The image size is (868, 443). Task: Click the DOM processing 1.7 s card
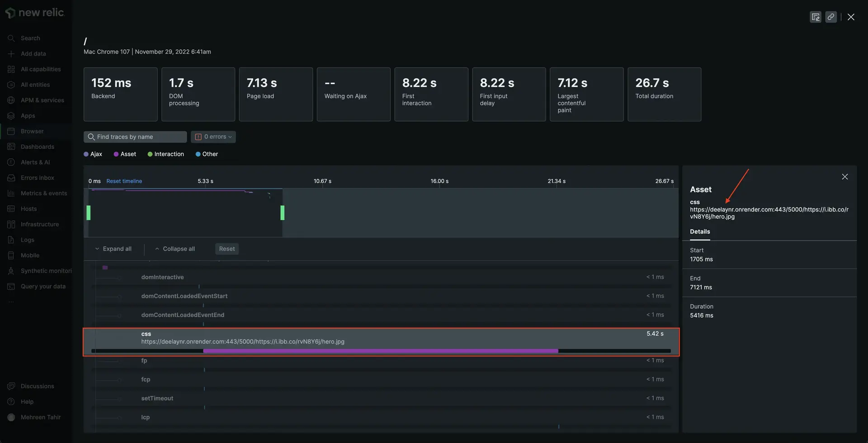pyautogui.click(x=198, y=94)
